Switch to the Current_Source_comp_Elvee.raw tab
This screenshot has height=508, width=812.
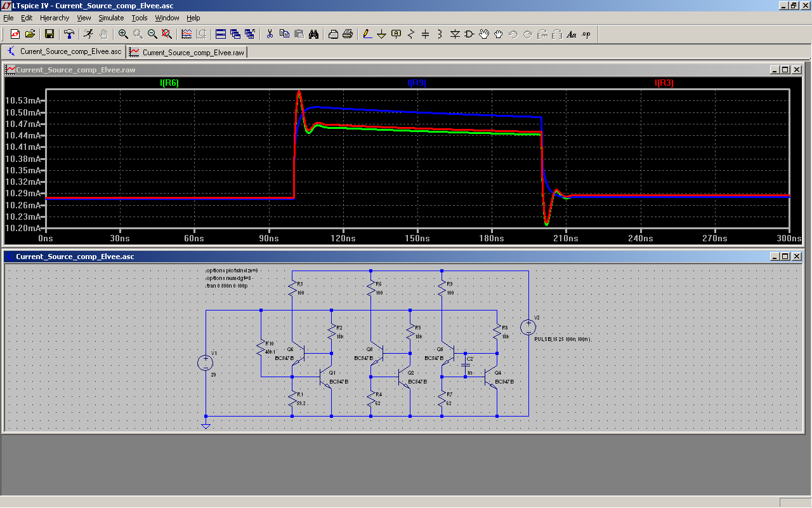coord(187,52)
